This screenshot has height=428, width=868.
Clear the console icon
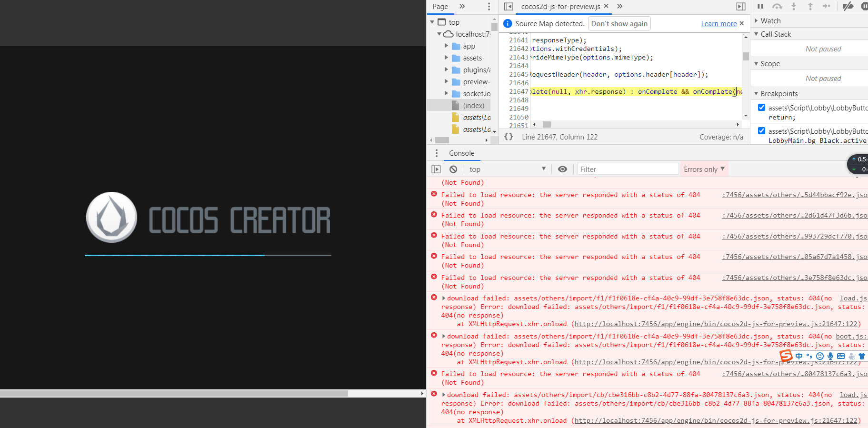(x=453, y=169)
